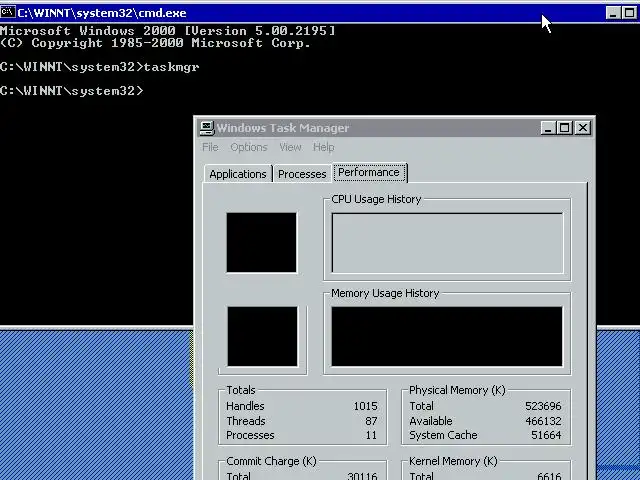Click the System Cache label
The image size is (640, 480).
click(443, 435)
